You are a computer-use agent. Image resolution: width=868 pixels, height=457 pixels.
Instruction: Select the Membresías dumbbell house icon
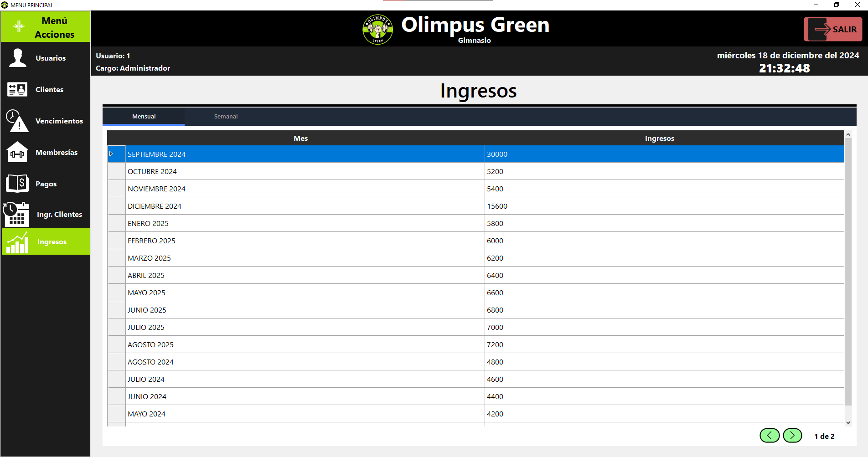(17, 152)
